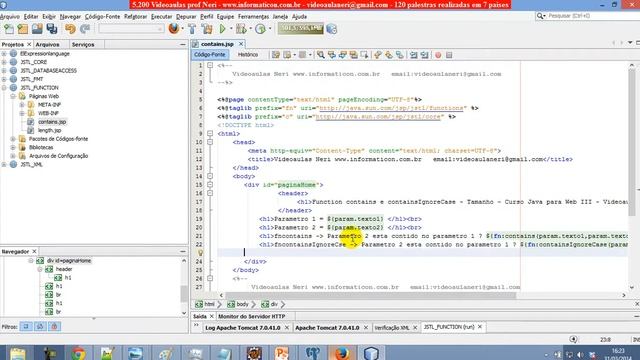Viewport: 640px width, 360px height.
Task: Click the Find Selection magnifier icon in editor toolbar
Action: pyautogui.click(x=321, y=55)
